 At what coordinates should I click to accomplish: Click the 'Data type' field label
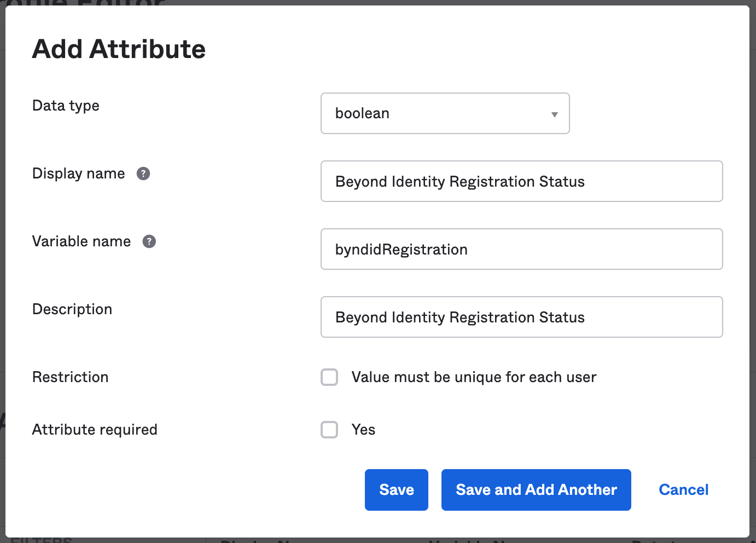[x=66, y=106]
